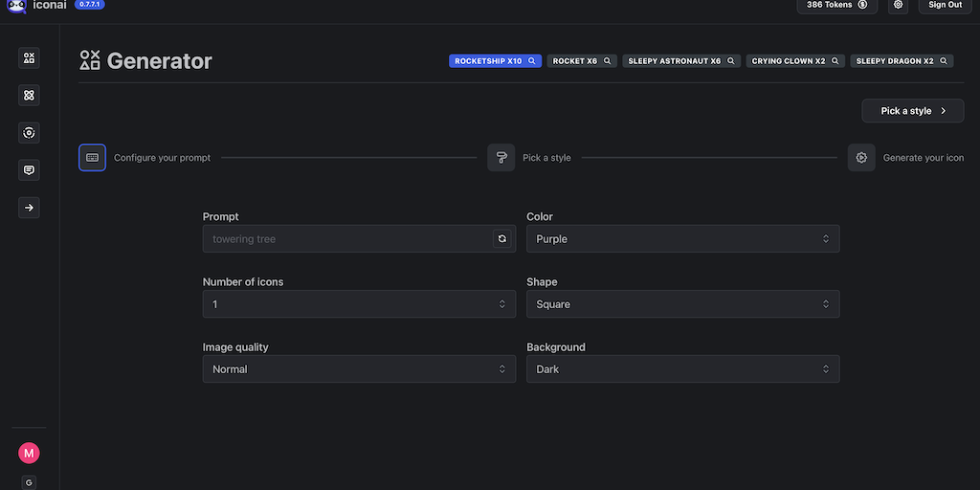Select the CRYING CLOWN X2 history tag
Image resolution: width=980 pixels, height=490 pixels.
point(794,61)
